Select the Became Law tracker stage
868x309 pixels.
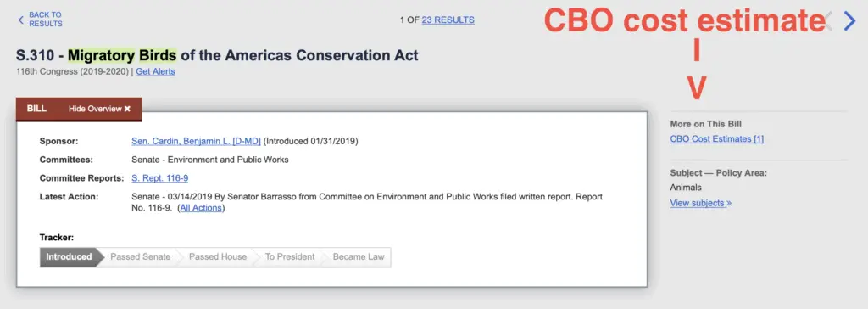359,257
